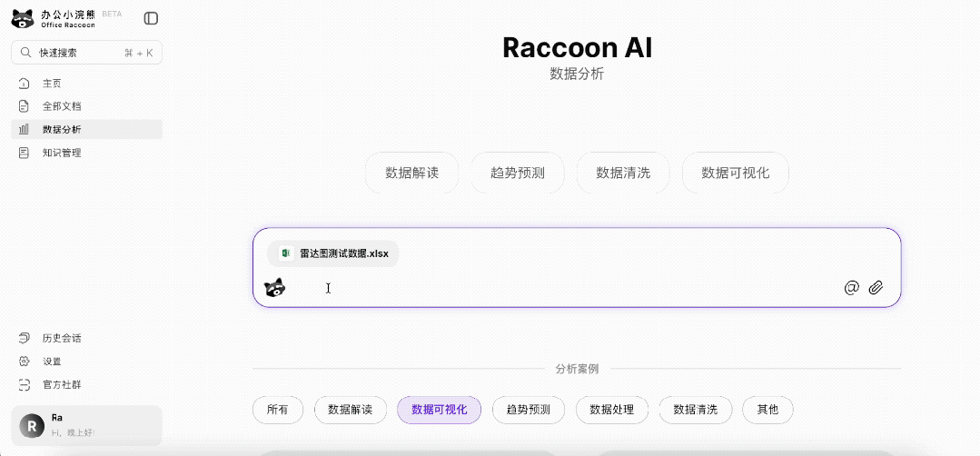Click the 数据清洗 suggestion button
Screen dimensions: 980x456
[623, 173]
